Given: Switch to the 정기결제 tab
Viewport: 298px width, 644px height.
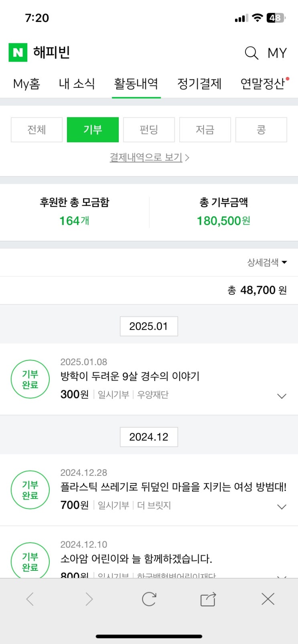Looking at the screenshot, I should tap(199, 84).
